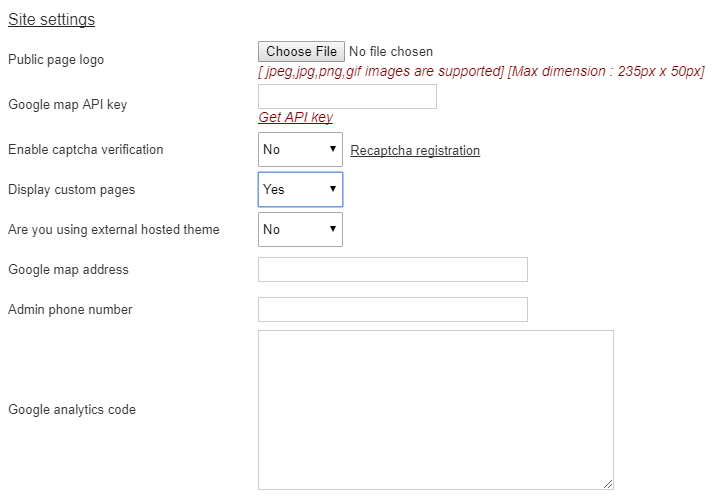Expand the Display custom pages dropdown
Image resolution: width=718 pixels, height=499 pixels.
click(300, 190)
